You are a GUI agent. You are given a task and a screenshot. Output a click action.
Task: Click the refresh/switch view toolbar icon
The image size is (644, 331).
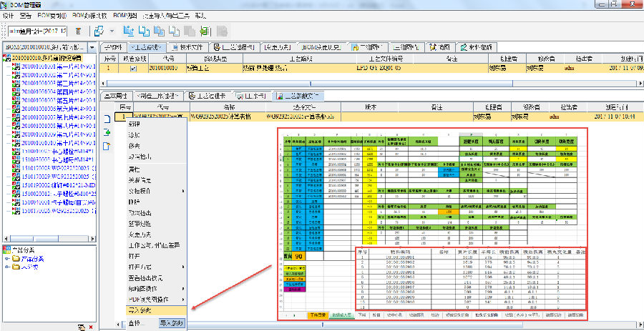[97, 31]
